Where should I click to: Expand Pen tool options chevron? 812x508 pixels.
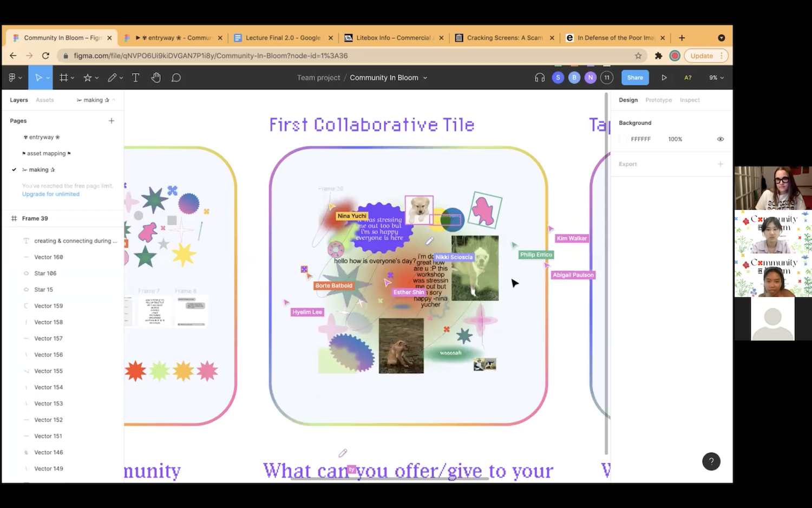click(x=121, y=78)
